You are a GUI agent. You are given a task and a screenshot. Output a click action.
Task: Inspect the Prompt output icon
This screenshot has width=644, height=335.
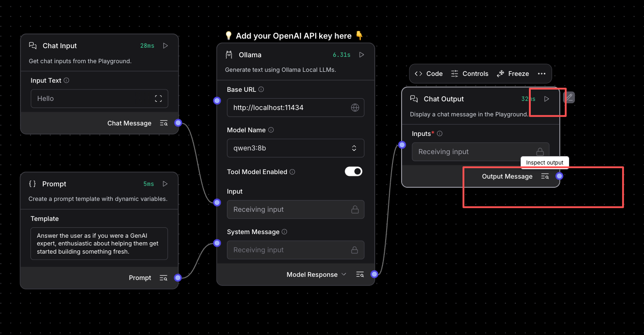(x=163, y=278)
